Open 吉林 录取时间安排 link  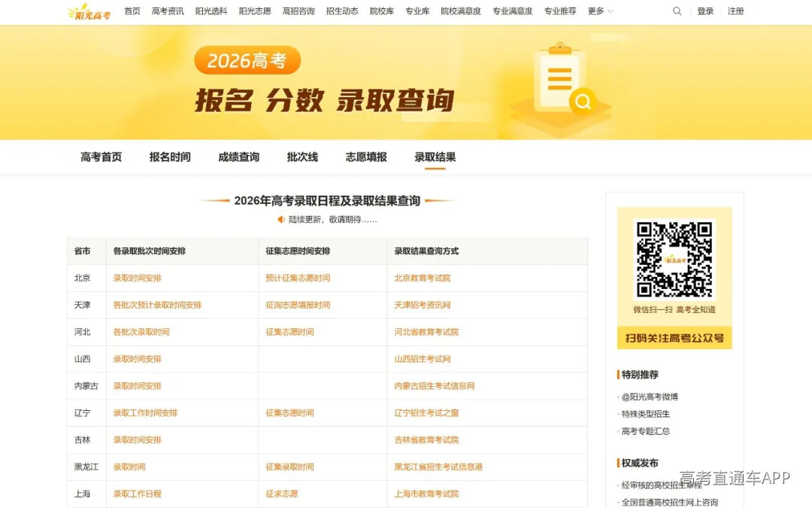tap(138, 440)
